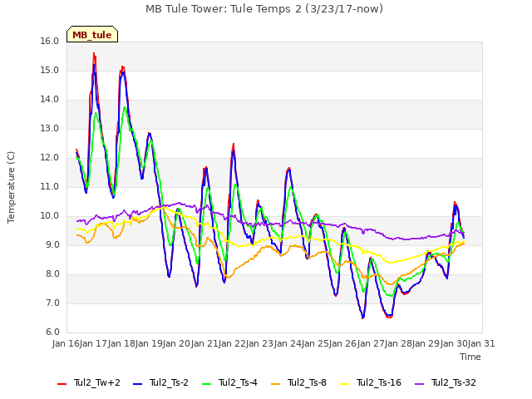The height and width of the screenshot is (399, 532).
Task: Click the highest red peak near 15.6
Action: [94, 53]
